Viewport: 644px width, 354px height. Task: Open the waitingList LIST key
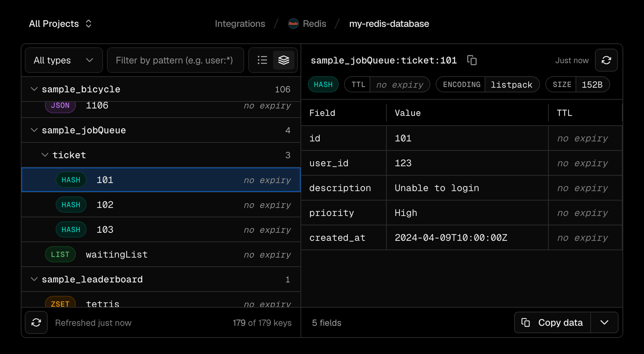click(x=161, y=254)
